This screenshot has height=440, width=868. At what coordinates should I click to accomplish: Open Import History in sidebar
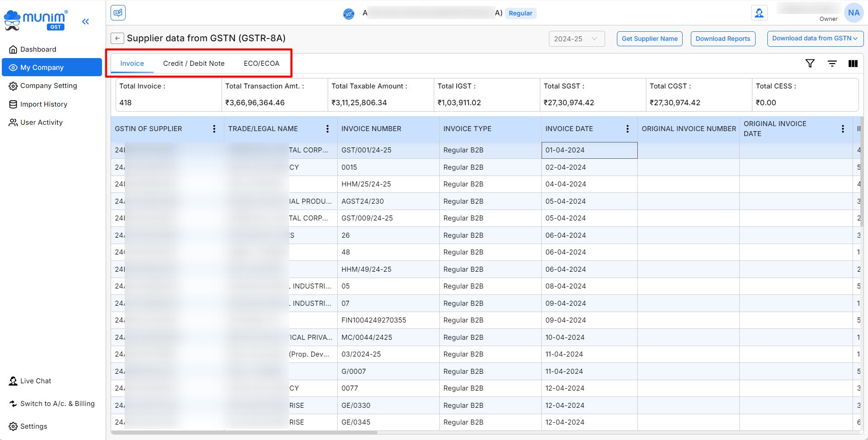tap(44, 104)
